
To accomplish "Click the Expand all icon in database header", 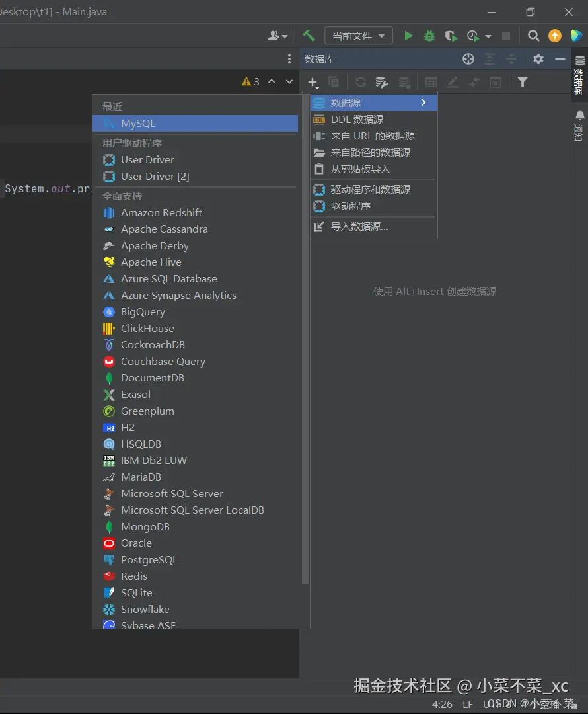I will click(490, 59).
